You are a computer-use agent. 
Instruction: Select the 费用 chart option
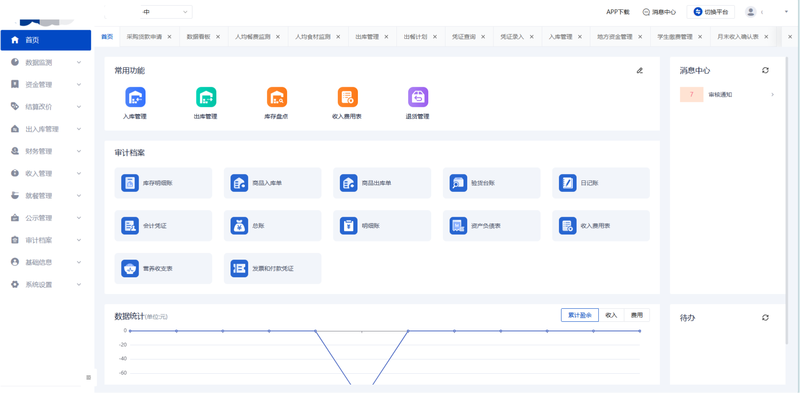point(637,315)
